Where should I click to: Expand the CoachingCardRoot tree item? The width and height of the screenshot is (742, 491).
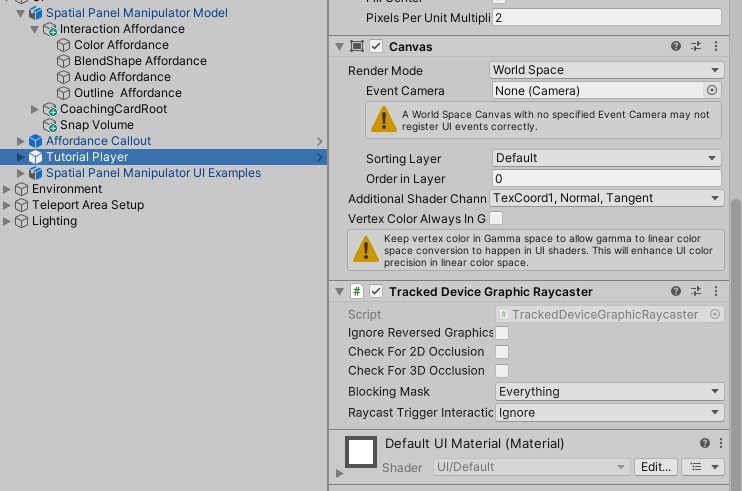pyautogui.click(x=35, y=109)
